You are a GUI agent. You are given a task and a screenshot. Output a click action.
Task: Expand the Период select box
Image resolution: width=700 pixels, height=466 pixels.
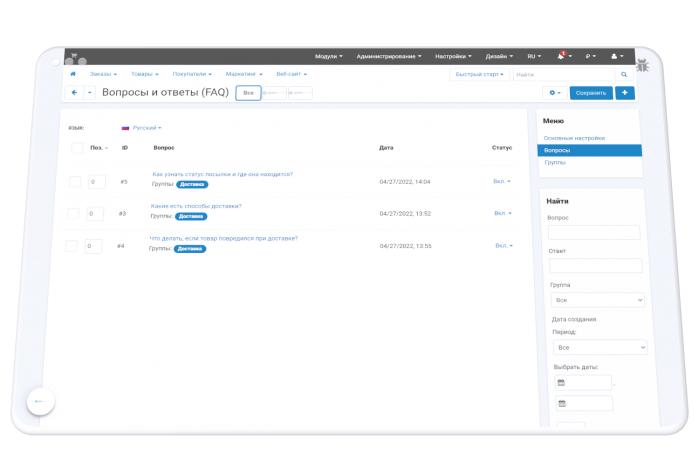click(x=600, y=347)
